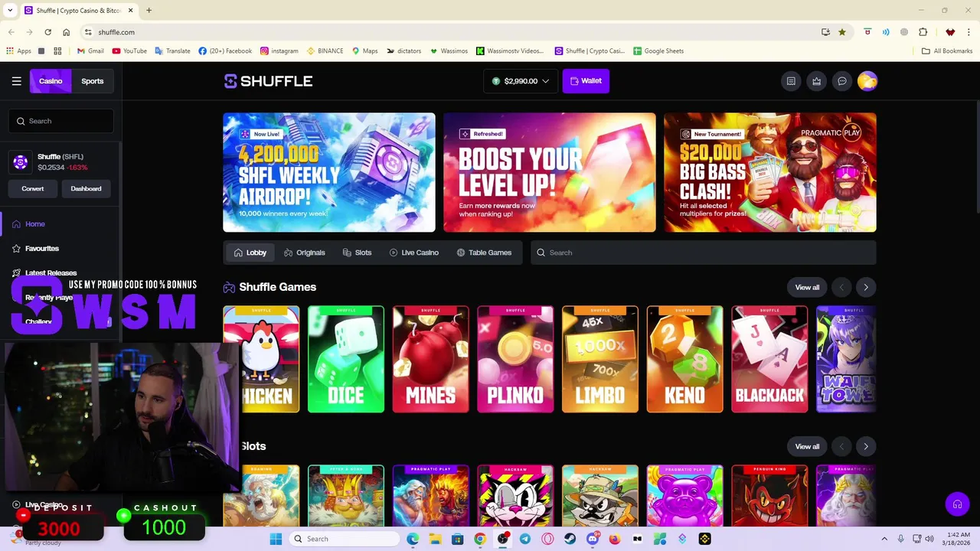Bookmark star icon in address bar
The width and height of the screenshot is (980, 551).
coord(842,32)
